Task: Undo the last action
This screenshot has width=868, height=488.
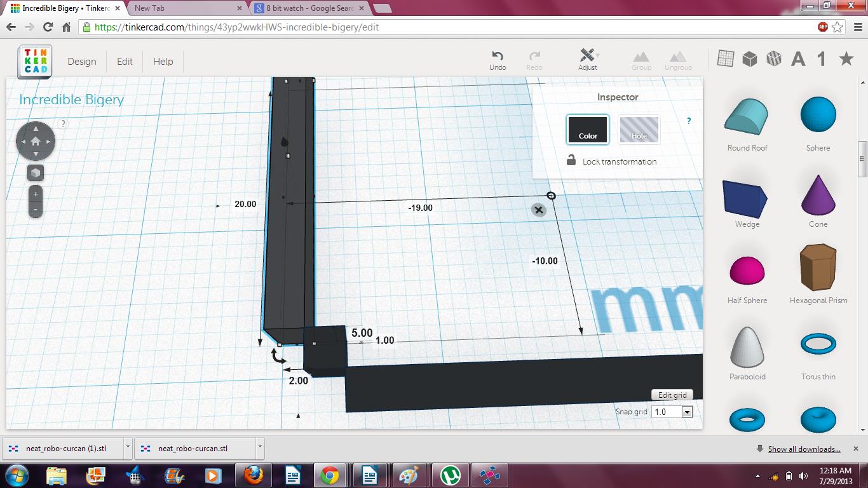Action: pyautogui.click(x=498, y=61)
